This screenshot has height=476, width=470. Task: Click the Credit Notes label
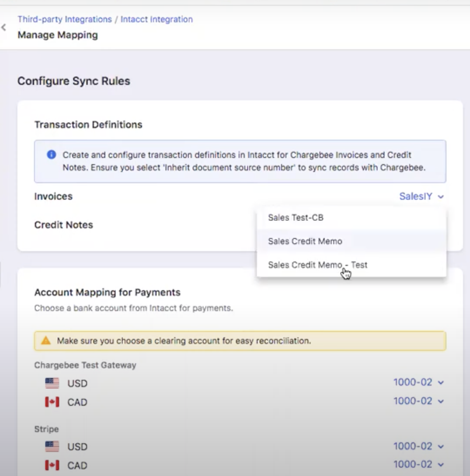63,225
